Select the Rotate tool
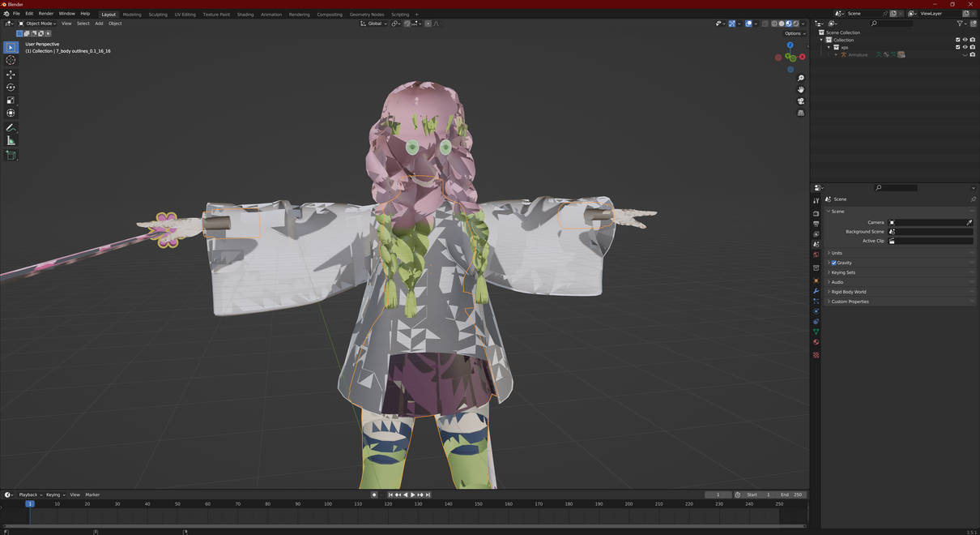The width and height of the screenshot is (980, 535). (x=11, y=87)
